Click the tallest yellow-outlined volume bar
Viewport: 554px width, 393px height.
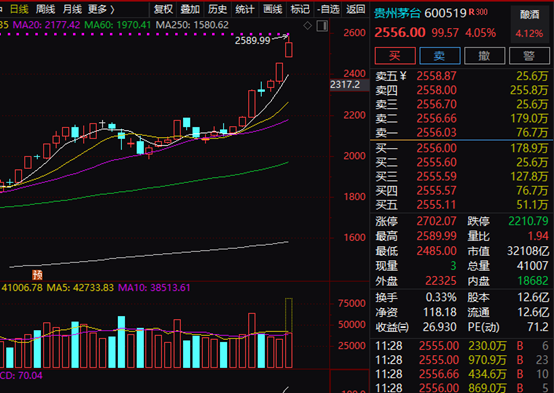(289, 333)
